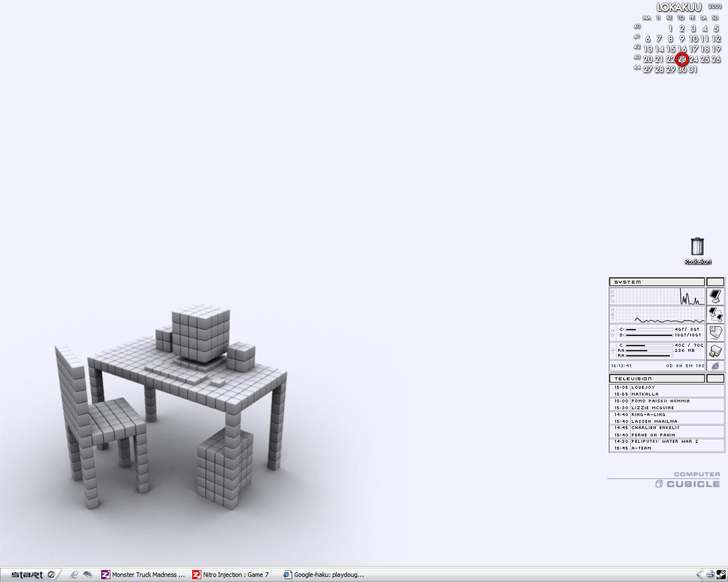The height and width of the screenshot is (582, 728).
Task: Click the C: drive usage bar
Action: (x=649, y=330)
